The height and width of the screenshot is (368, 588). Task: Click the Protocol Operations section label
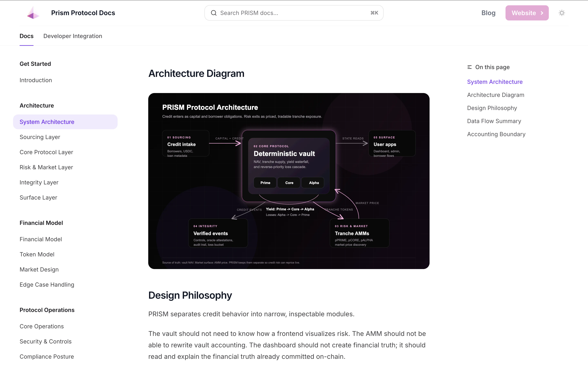coord(47,310)
